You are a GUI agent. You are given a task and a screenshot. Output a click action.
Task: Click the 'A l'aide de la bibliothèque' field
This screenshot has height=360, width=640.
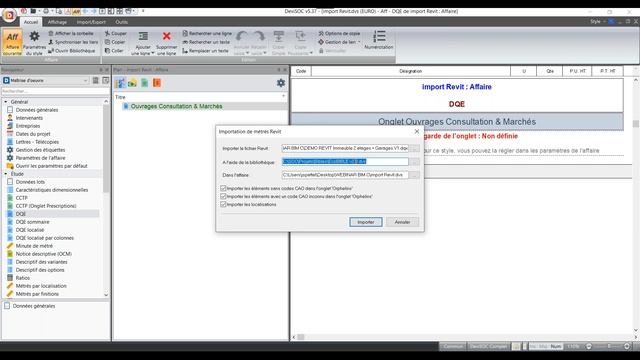[345, 162]
